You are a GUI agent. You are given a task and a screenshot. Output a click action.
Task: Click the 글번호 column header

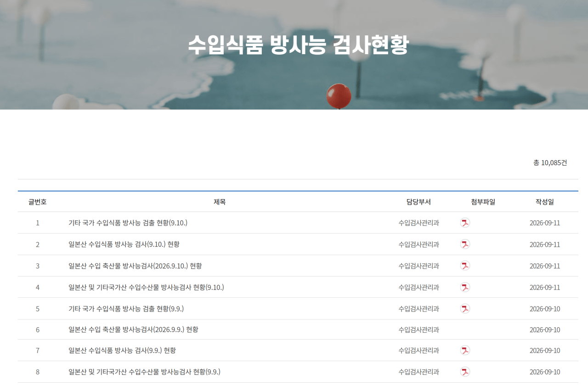pyautogui.click(x=38, y=202)
